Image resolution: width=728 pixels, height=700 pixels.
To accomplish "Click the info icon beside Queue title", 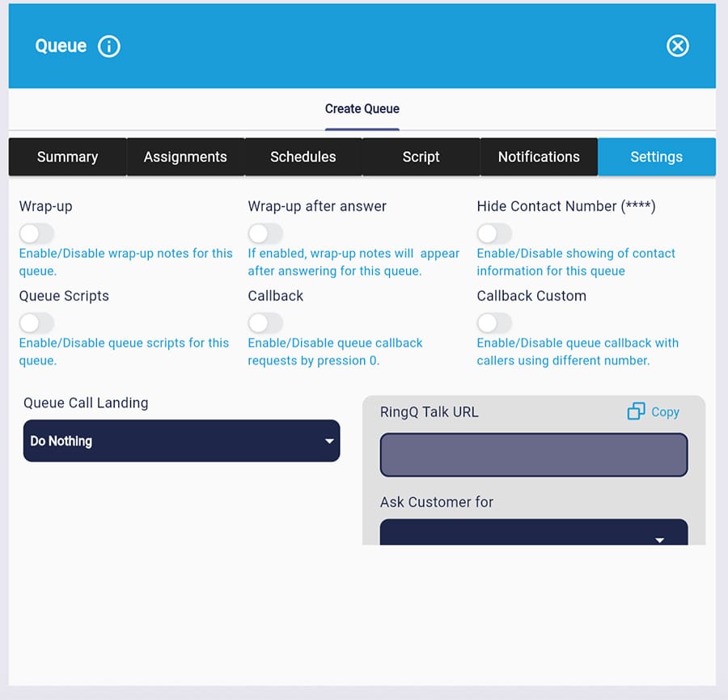I will (109, 46).
